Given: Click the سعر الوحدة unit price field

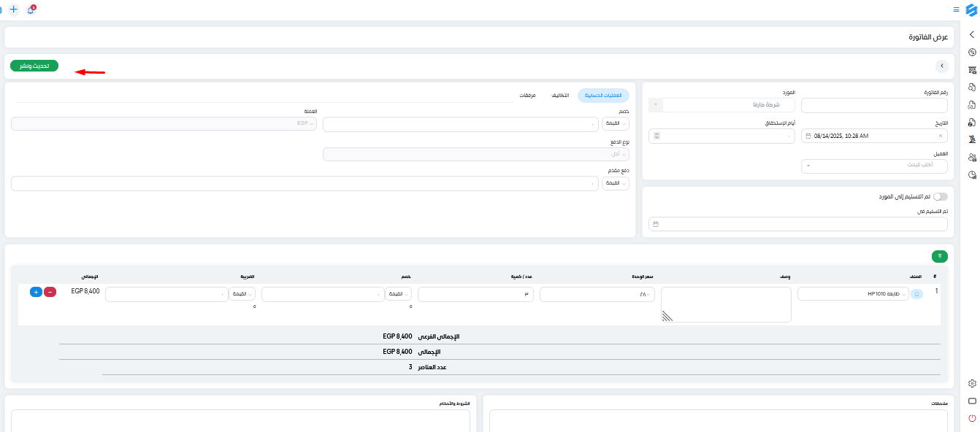Looking at the screenshot, I should [x=597, y=294].
